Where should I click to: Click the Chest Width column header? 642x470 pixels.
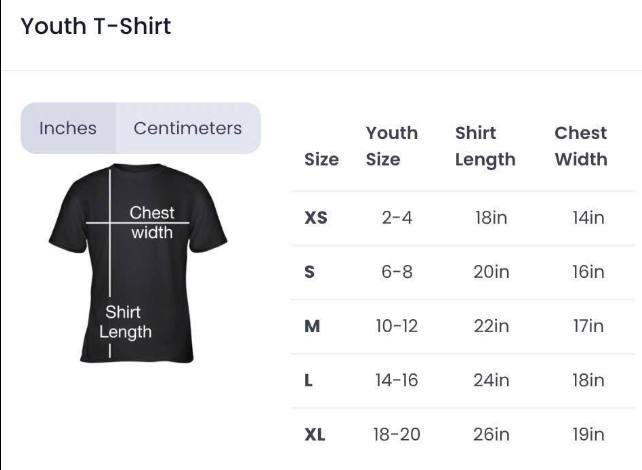[x=581, y=146]
